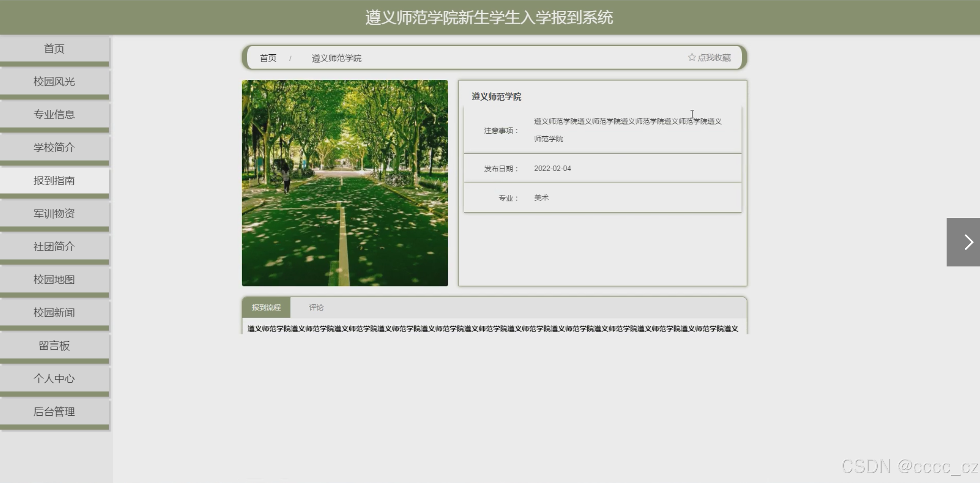The width and height of the screenshot is (980, 483).
Task: Click the 遵义师范学院 breadcrumb text
Action: 336,58
